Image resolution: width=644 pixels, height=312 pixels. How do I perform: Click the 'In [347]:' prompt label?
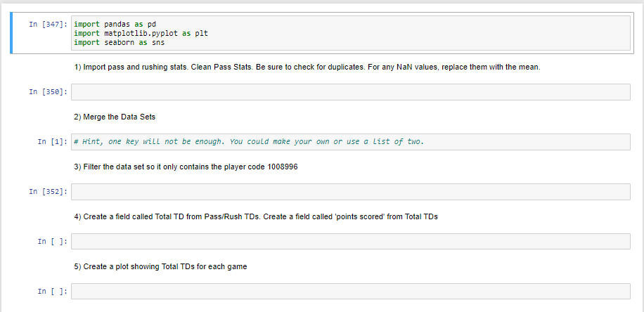tap(48, 24)
